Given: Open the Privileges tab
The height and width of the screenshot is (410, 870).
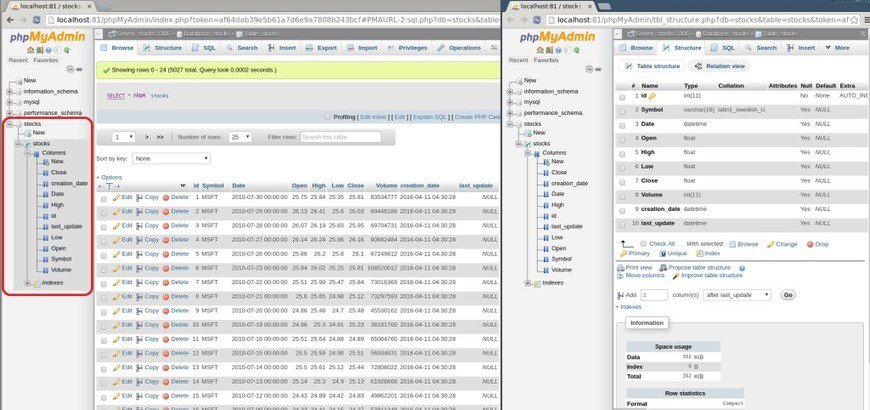Looking at the screenshot, I should [x=408, y=48].
